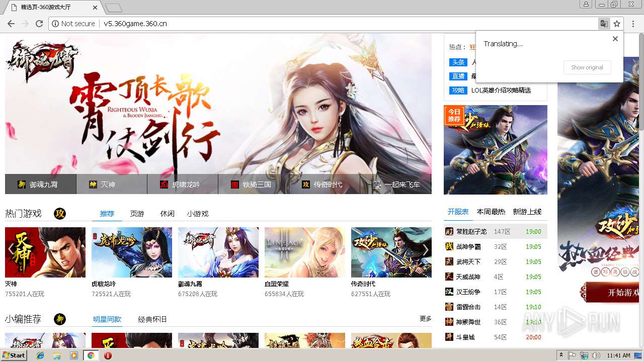Open 战神争霸 server row
The height and width of the screenshot is (362, 644).
[x=496, y=246]
